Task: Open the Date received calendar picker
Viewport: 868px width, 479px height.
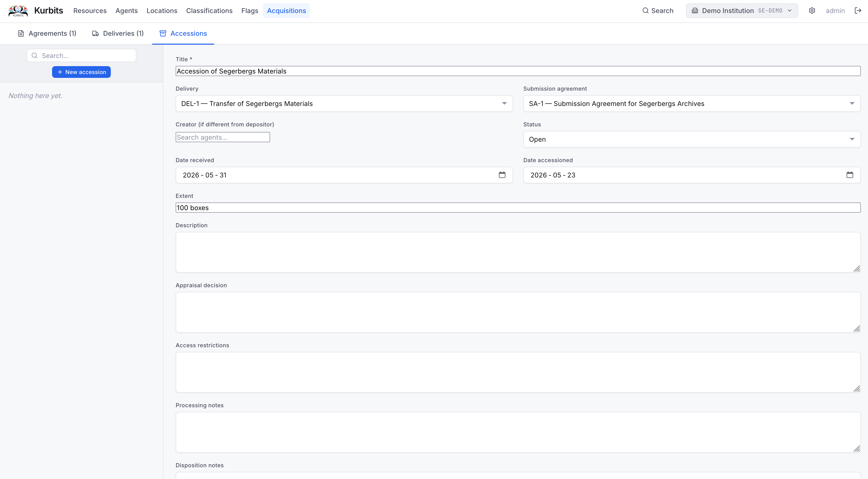Action: click(502, 175)
